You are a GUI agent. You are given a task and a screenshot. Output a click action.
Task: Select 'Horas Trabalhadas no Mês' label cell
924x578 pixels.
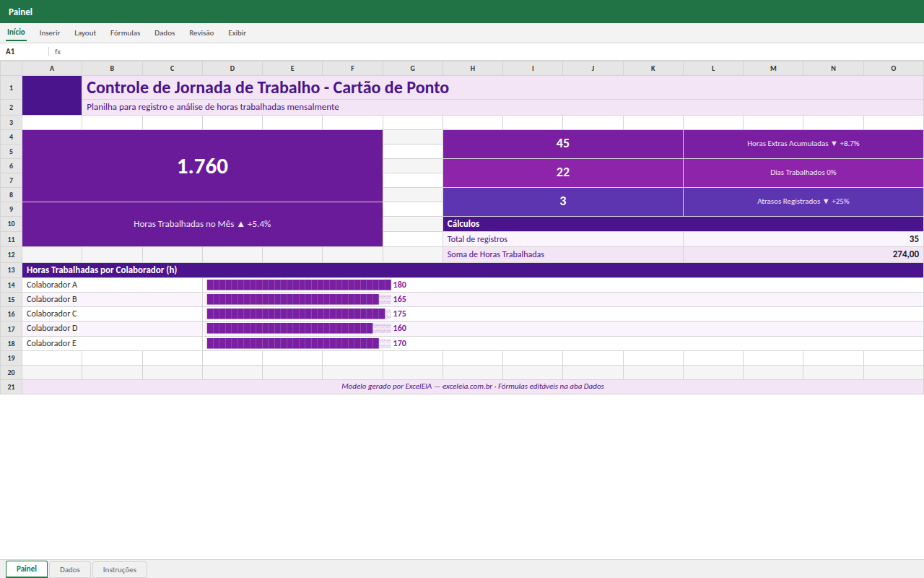click(x=203, y=224)
